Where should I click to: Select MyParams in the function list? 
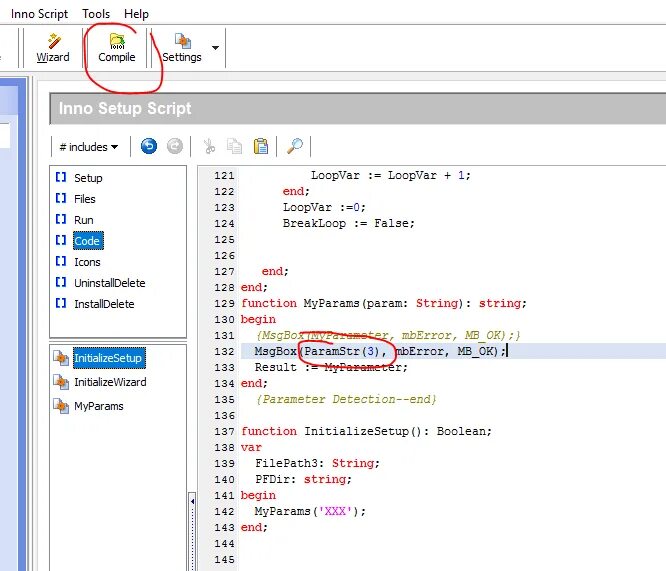coord(99,407)
